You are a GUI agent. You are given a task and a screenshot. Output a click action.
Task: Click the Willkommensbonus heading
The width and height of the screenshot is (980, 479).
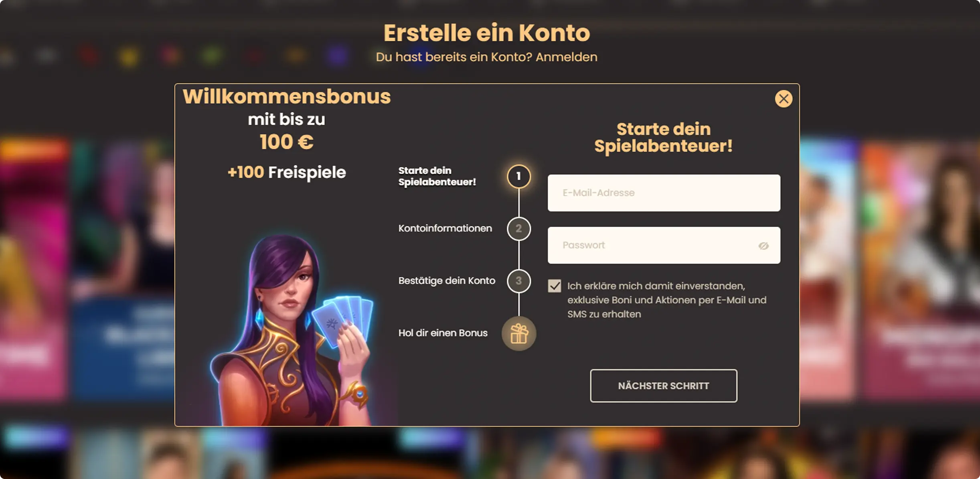tap(287, 97)
